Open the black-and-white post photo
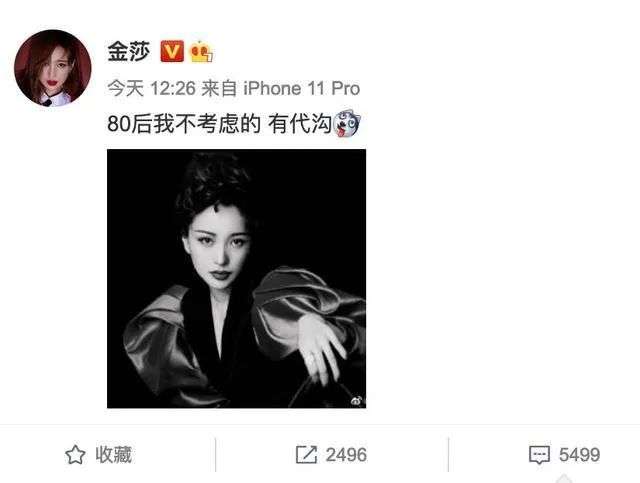 point(236,278)
